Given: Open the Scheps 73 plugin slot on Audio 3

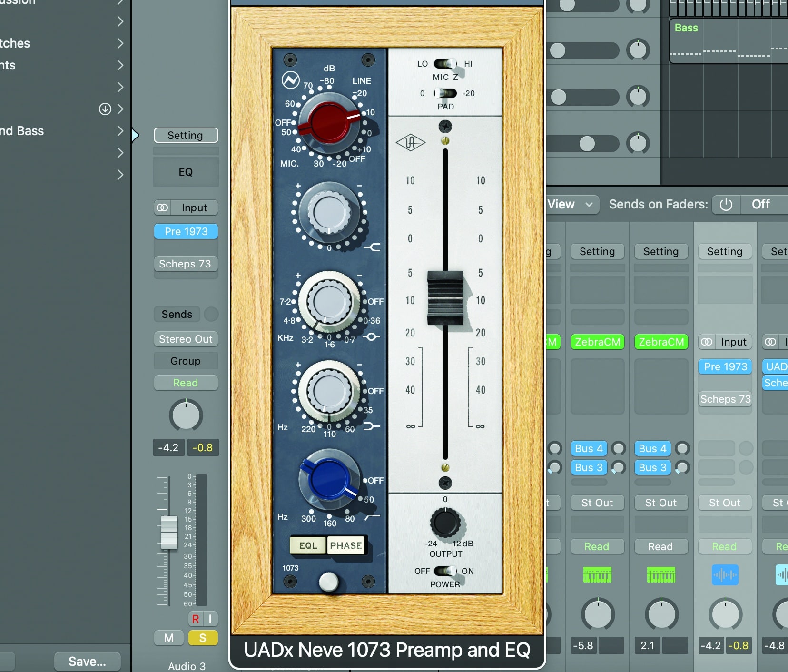Looking at the screenshot, I should 186,264.
